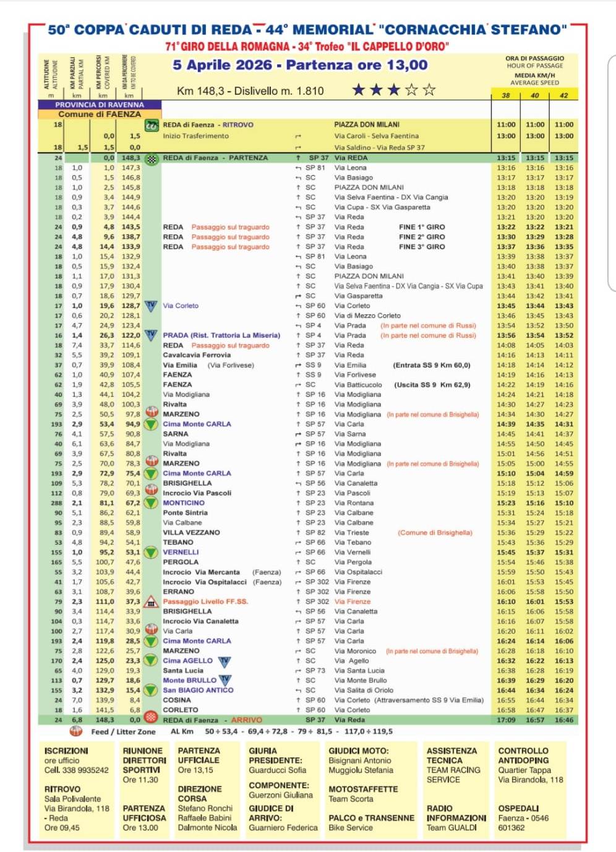Click the PROVINCIA DI RAVENNA header bar
Screen dimensions: 616x852
[x=100, y=105]
